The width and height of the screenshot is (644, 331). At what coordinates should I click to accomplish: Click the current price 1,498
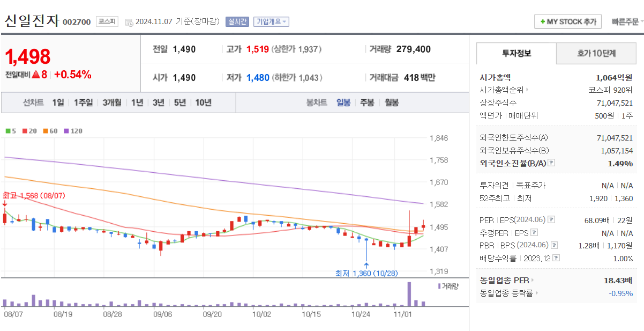click(x=28, y=56)
